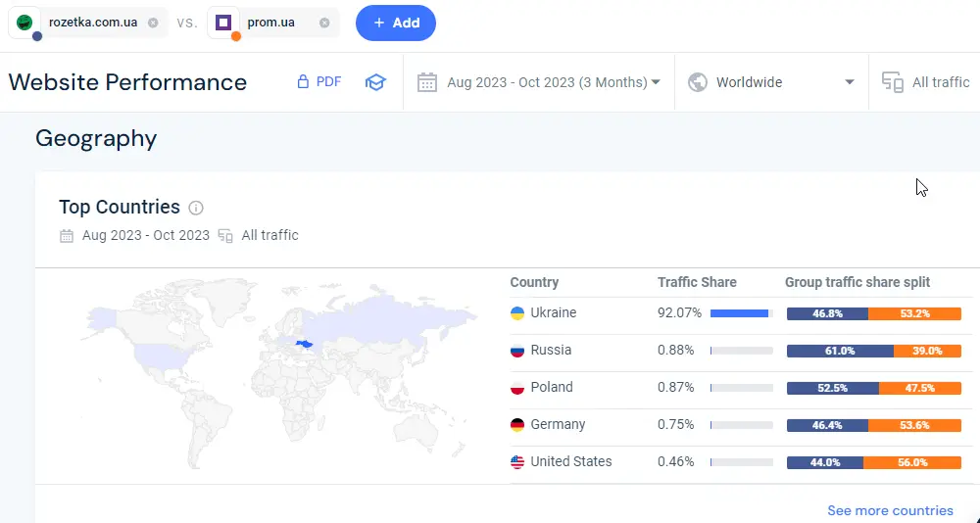Click the 52.5% blue segment for Poland
This screenshot has width=980, height=523.
pos(832,388)
